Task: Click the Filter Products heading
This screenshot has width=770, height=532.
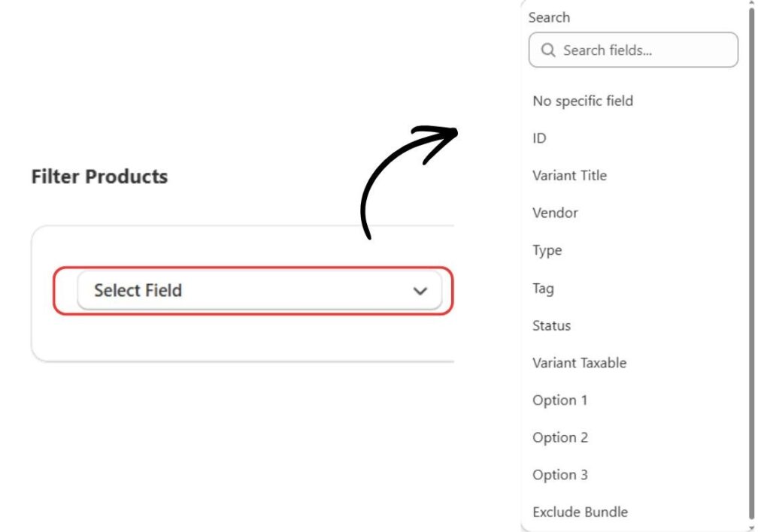Action: (99, 177)
